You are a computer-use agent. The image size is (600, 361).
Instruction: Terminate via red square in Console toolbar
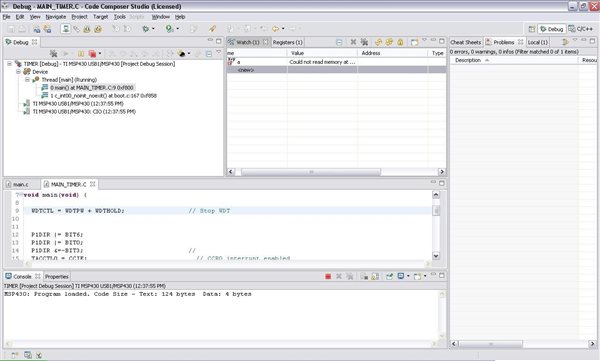(x=328, y=276)
